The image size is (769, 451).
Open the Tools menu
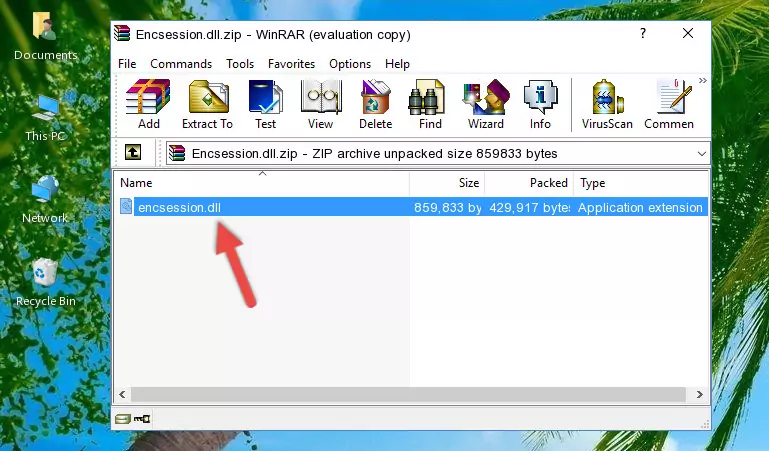240,64
